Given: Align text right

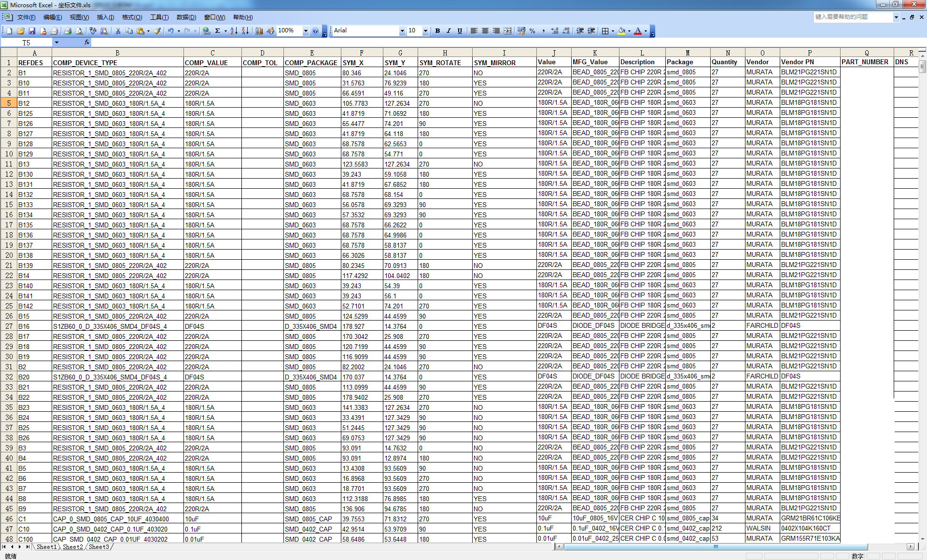Looking at the screenshot, I should [x=496, y=31].
